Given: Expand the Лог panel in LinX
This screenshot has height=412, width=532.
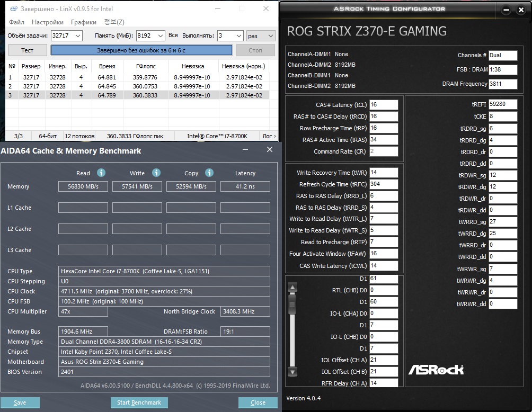Looking at the screenshot, I should point(269,136).
